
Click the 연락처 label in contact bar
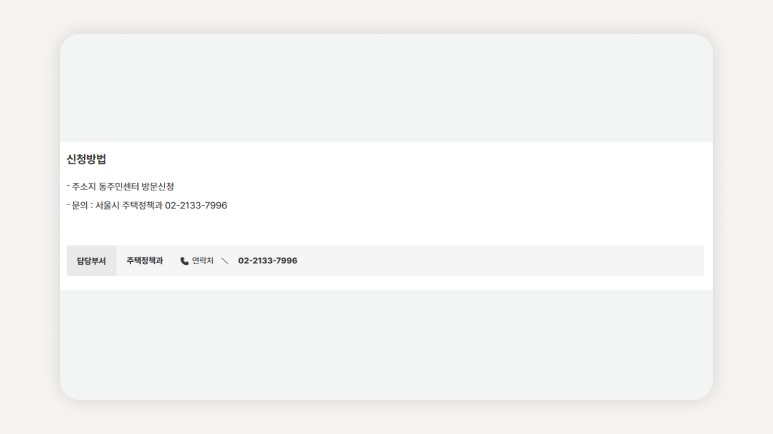point(203,260)
